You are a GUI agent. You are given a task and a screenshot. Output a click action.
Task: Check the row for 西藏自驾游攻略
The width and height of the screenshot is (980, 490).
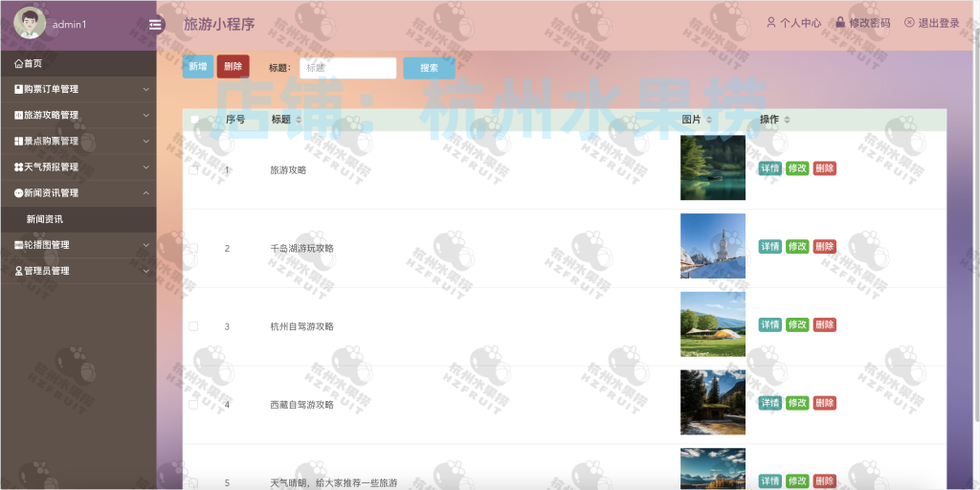pyautogui.click(x=193, y=405)
